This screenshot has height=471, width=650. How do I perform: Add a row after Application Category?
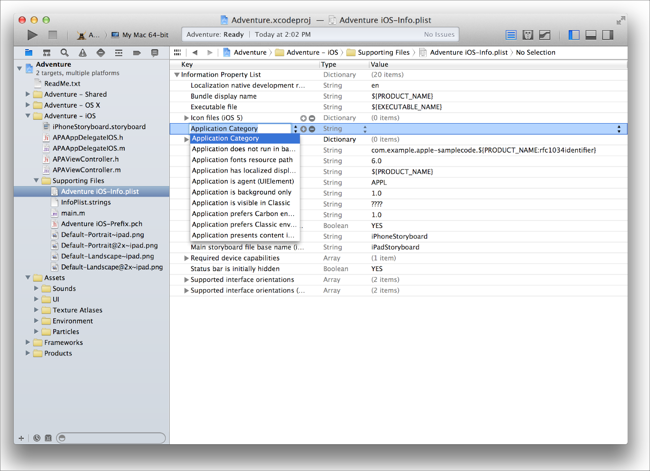coord(303,129)
